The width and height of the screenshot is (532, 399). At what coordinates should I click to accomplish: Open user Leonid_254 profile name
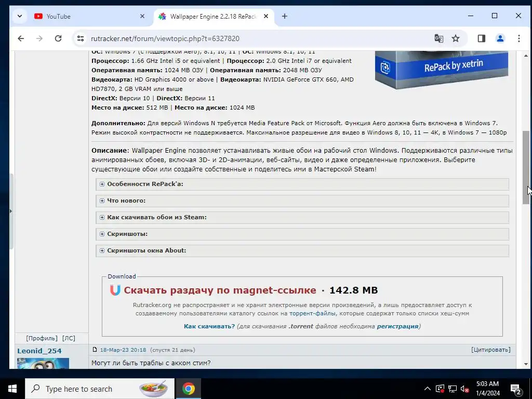coord(39,351)
